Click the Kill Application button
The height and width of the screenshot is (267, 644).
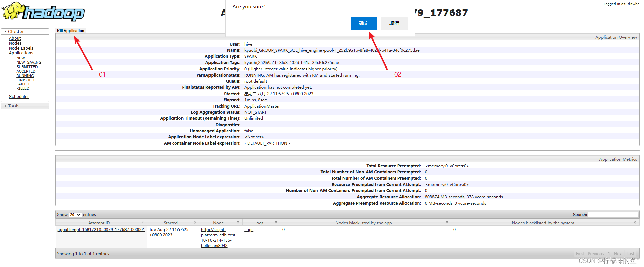(71, 31)
